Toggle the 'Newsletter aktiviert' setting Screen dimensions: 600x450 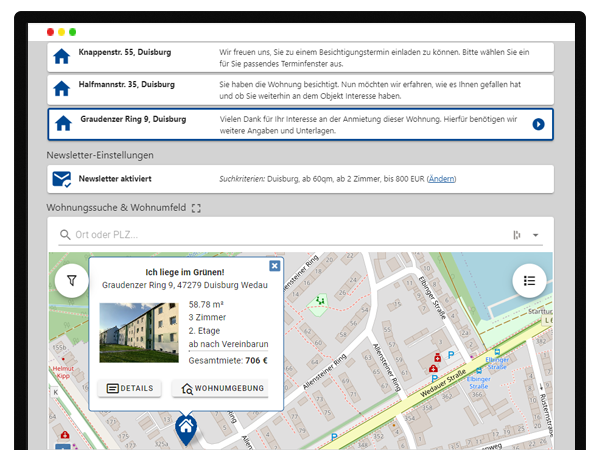[x=115, y=179]
